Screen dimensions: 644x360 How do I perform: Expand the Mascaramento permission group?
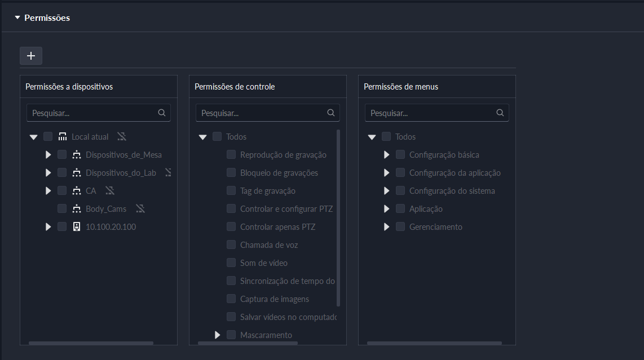pos(217,335)
